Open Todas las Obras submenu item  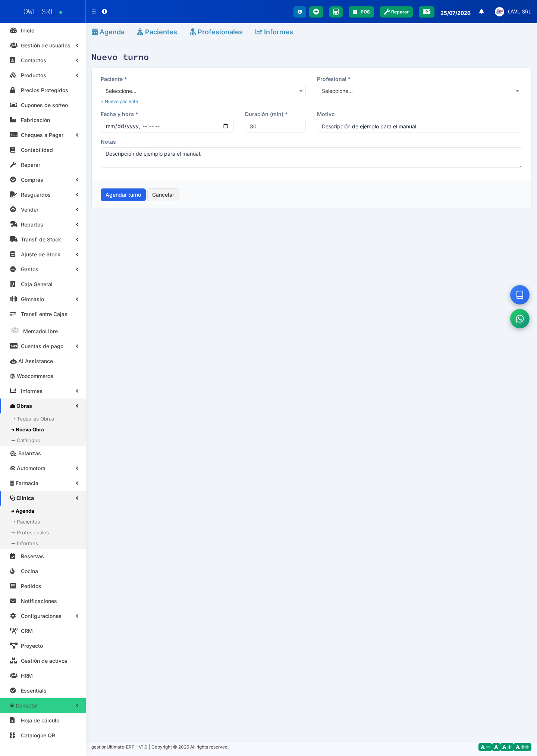coord(43,419)
